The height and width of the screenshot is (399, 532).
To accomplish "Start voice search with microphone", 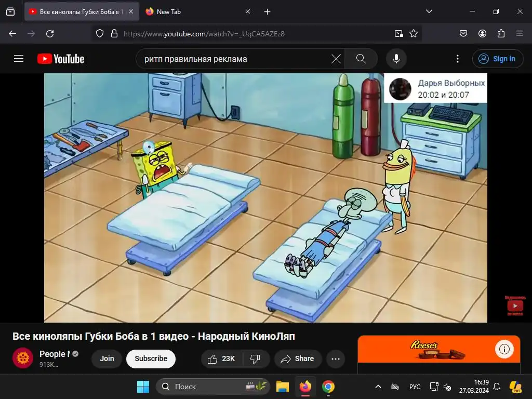I will [x=396, y=59].
